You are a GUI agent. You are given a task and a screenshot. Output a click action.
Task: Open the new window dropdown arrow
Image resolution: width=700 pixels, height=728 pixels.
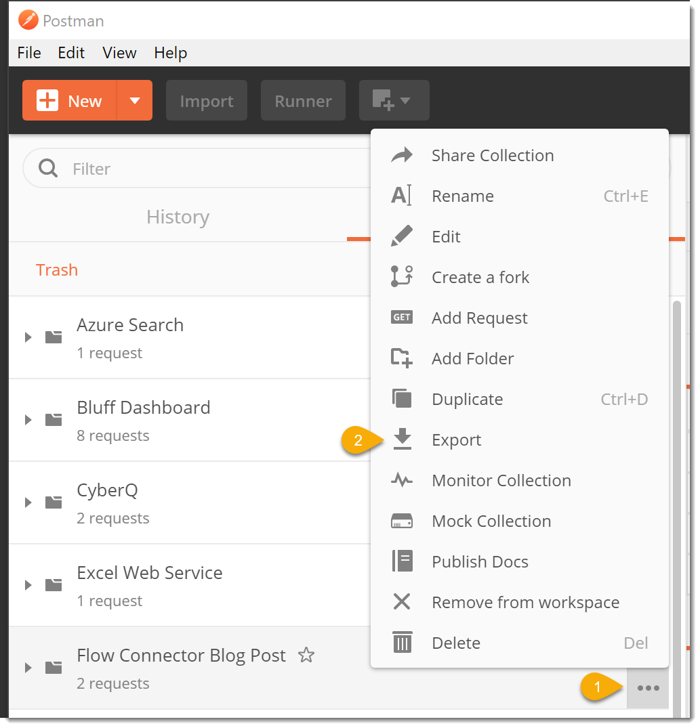coord(405,100)
